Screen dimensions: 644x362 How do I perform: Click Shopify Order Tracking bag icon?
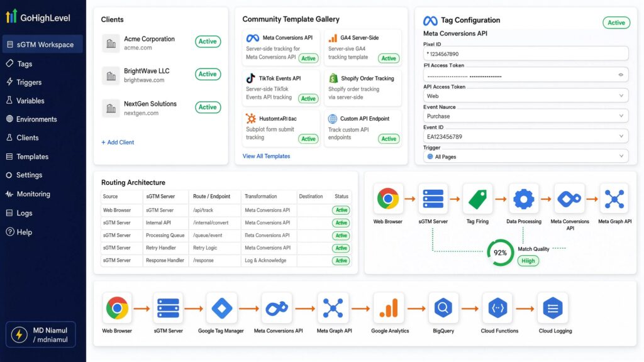(333, 78)
